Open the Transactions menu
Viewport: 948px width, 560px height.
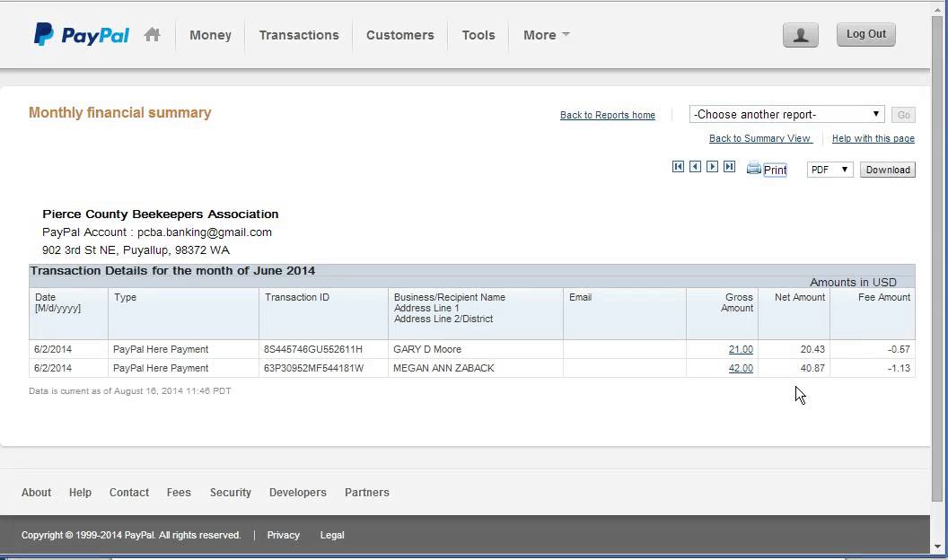point(299,35)
